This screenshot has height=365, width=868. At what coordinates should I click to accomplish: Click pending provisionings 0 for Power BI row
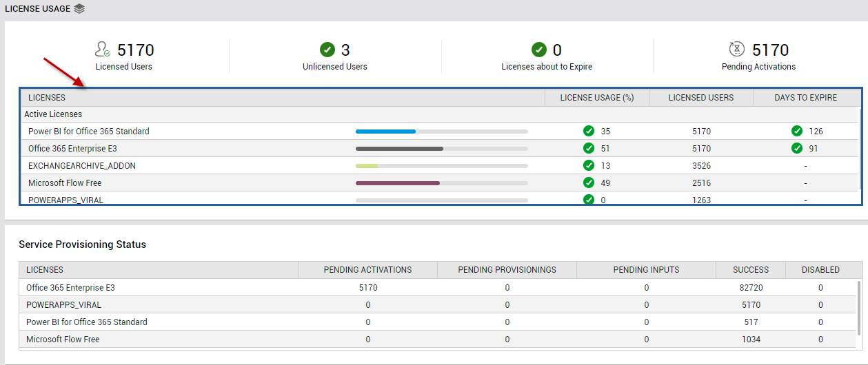tap(507, 322)
